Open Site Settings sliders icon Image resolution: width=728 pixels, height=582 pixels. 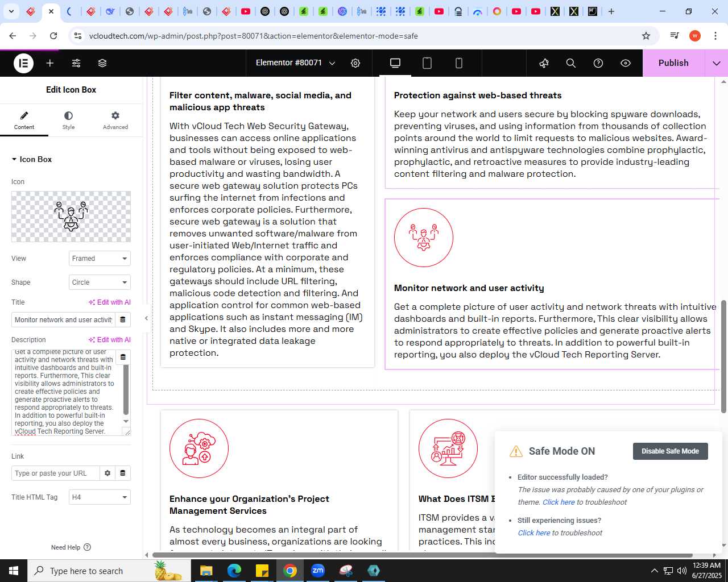(76, 63)
